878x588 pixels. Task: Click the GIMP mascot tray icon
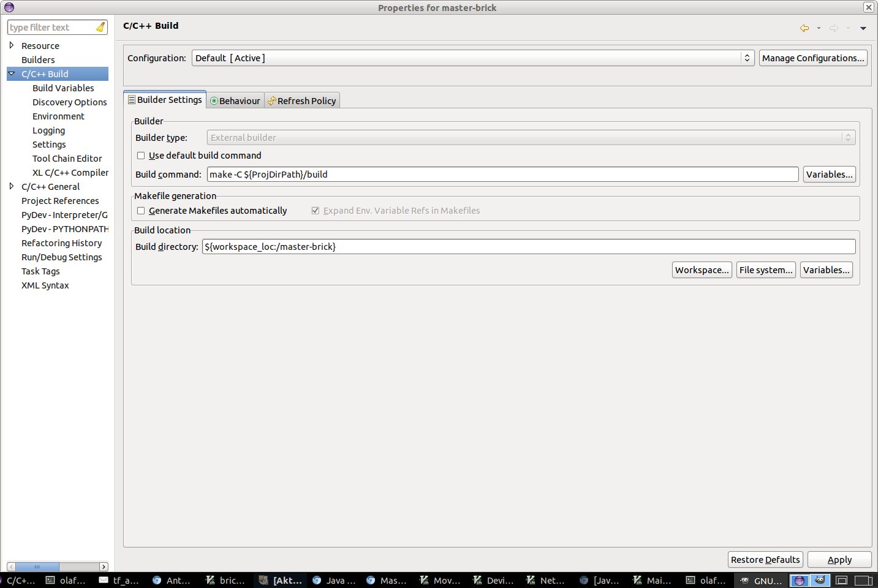coord(820,580)
